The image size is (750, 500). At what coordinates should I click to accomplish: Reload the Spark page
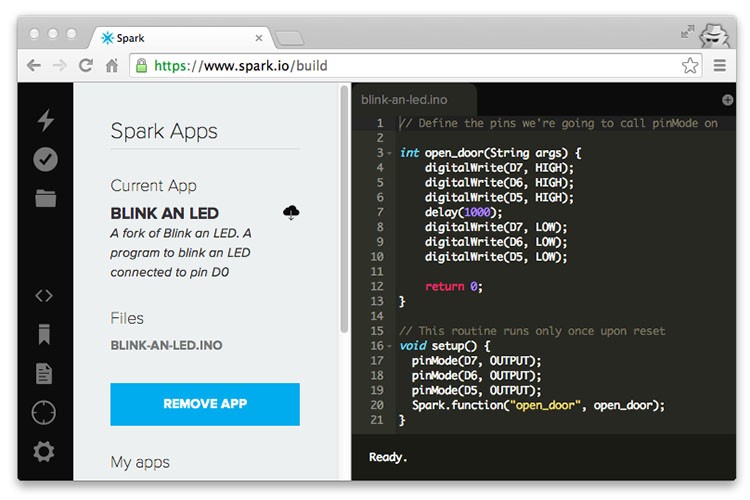pyautogui.click(x=86, y=65)
